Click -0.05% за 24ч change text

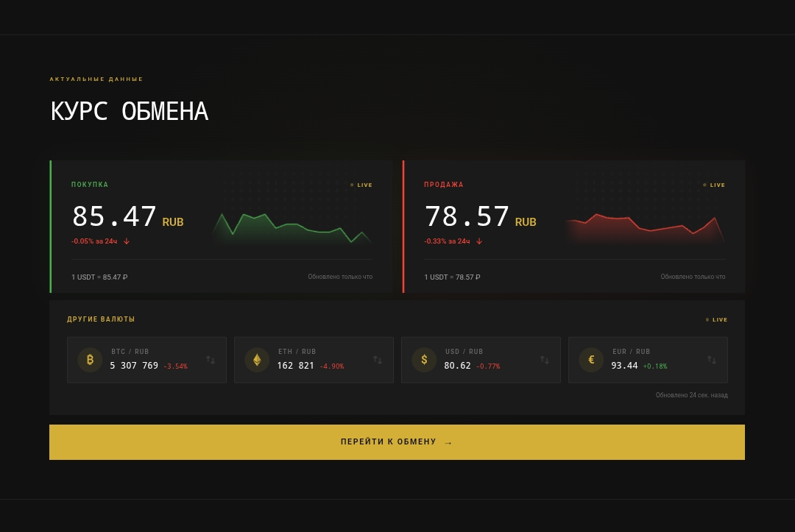tap(94, 241)
